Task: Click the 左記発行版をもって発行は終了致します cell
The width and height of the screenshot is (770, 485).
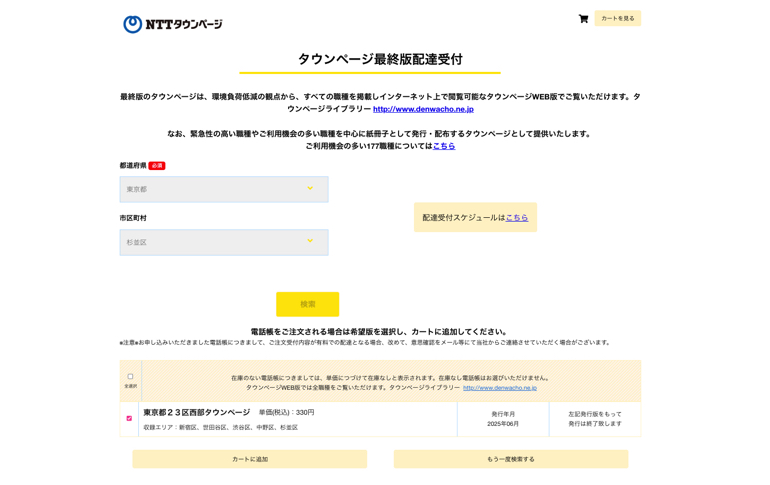Action: [x=595, y=419]
